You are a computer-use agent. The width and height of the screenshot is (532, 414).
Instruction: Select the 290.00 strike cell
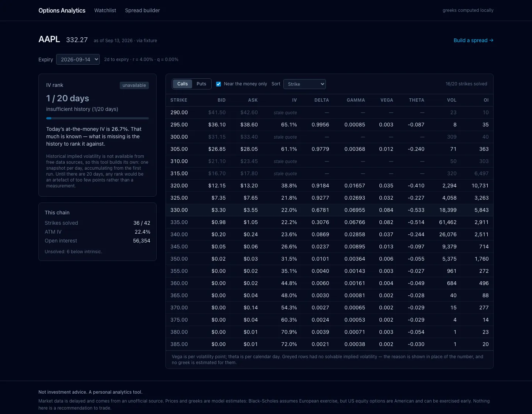(179, 112)
